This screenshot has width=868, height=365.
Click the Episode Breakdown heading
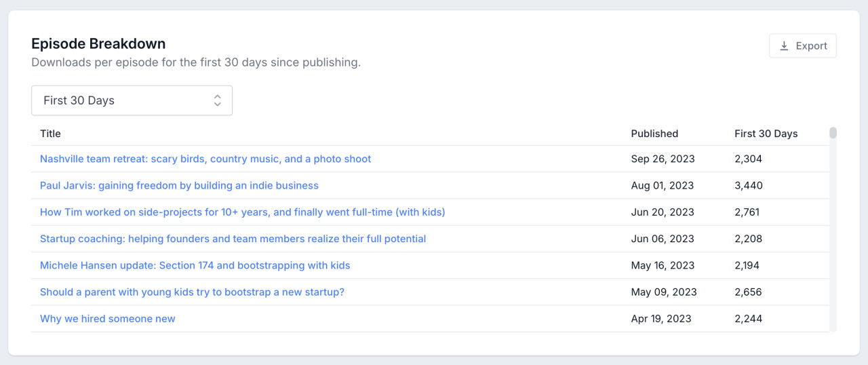pos(98,43)
